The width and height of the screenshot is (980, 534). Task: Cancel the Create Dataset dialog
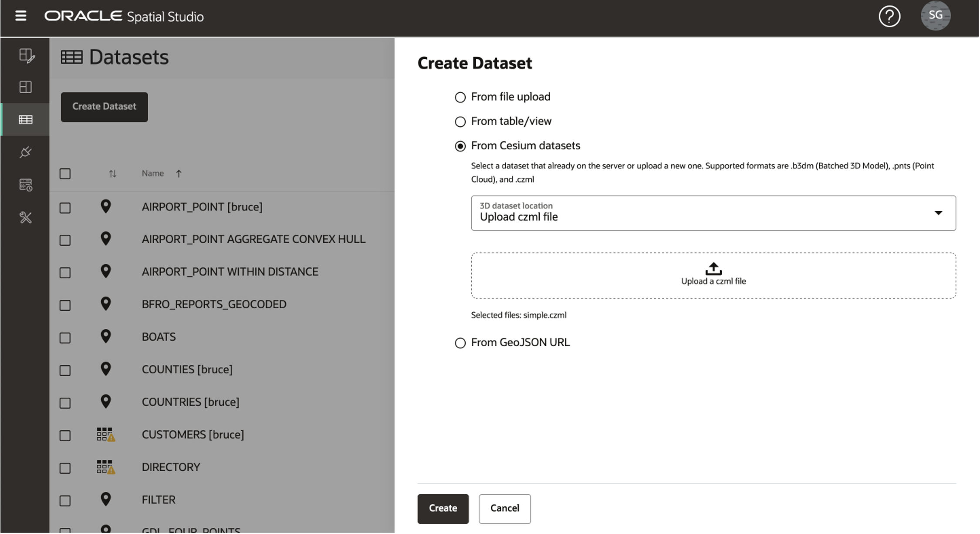pos(504,508)
